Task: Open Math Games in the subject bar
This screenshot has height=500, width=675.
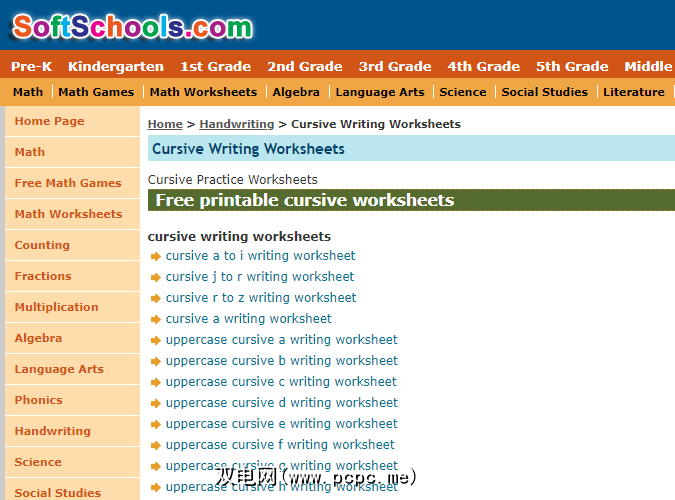Action: [96, 92]
